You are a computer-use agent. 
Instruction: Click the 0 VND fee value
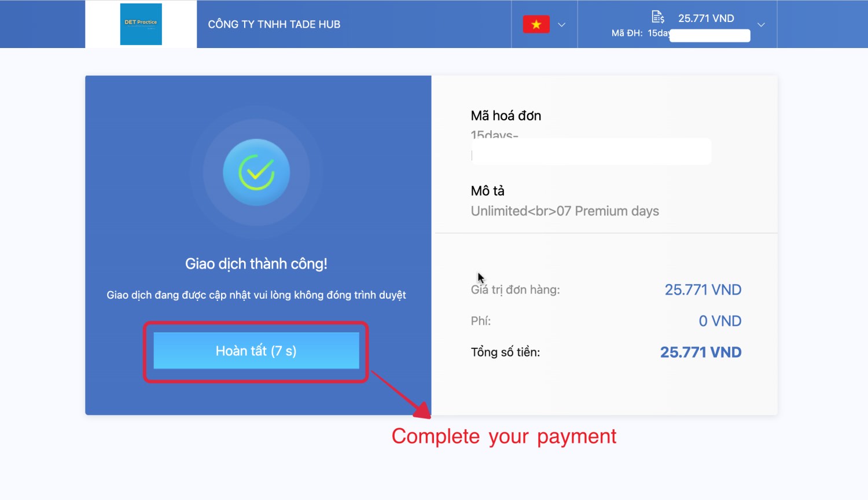[720, 321]
